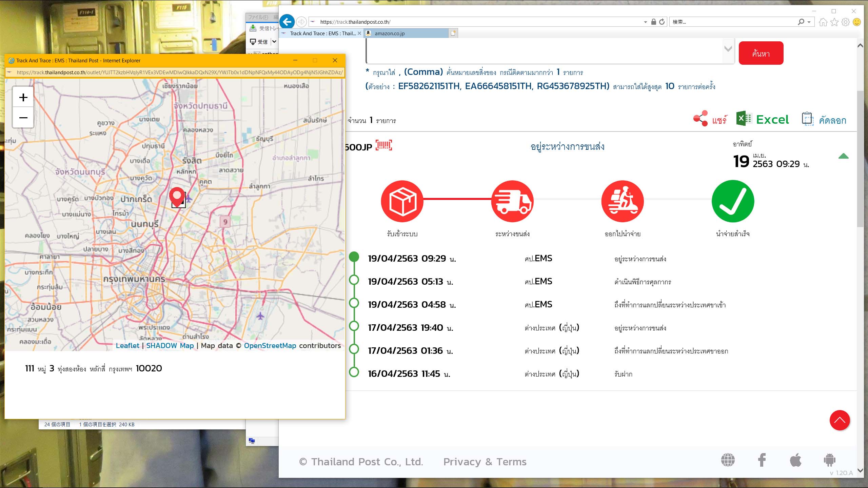Open IE tools gear icon

tap(846, 22)
